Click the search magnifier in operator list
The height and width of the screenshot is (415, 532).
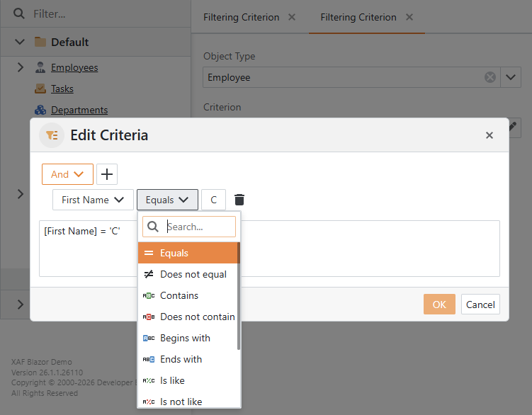coord(153,227)
